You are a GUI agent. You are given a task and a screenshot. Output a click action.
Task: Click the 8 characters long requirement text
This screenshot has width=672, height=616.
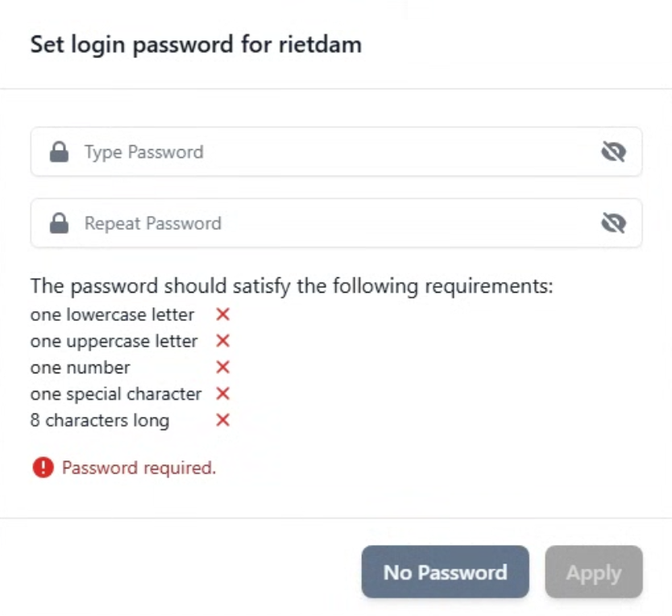(100, 421)
